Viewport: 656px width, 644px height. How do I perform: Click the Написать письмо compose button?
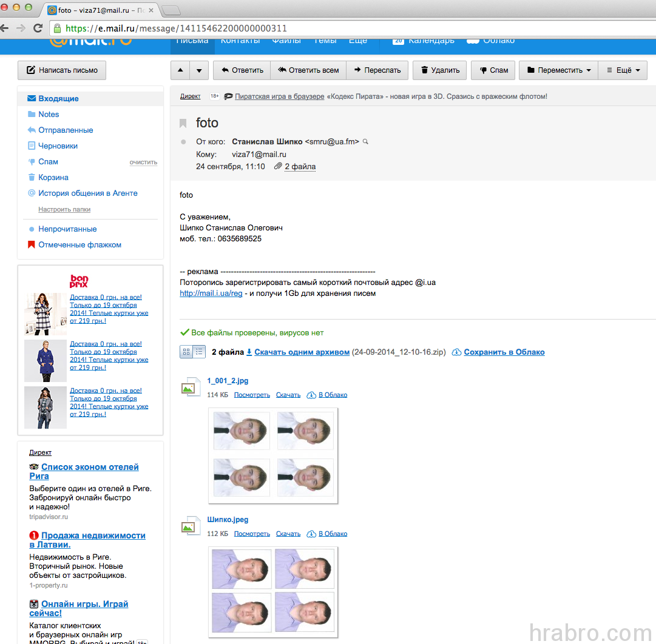(62, 70)
